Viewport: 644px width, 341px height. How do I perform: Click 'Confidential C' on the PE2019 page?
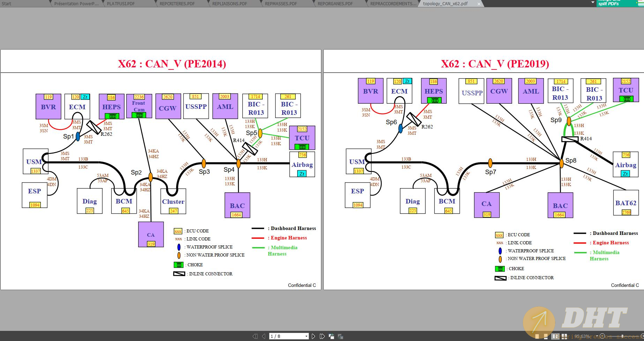click(x=625, y=285)
